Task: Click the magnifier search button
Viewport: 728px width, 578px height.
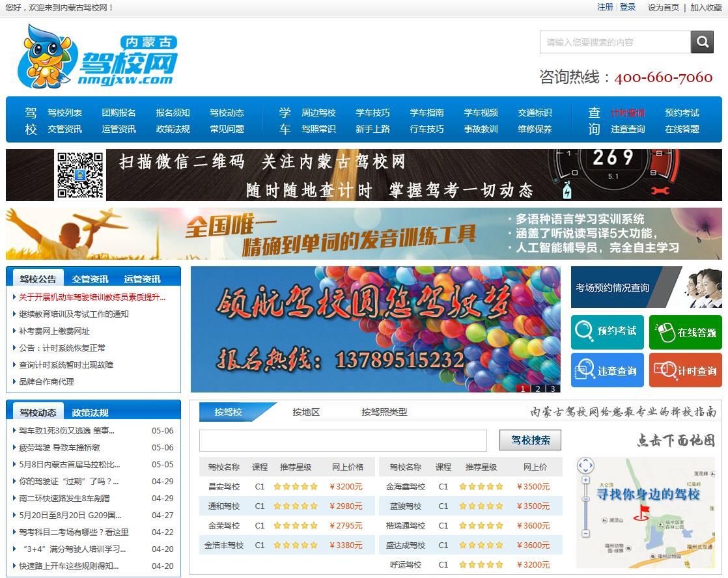Action: [x=702, y=42]
